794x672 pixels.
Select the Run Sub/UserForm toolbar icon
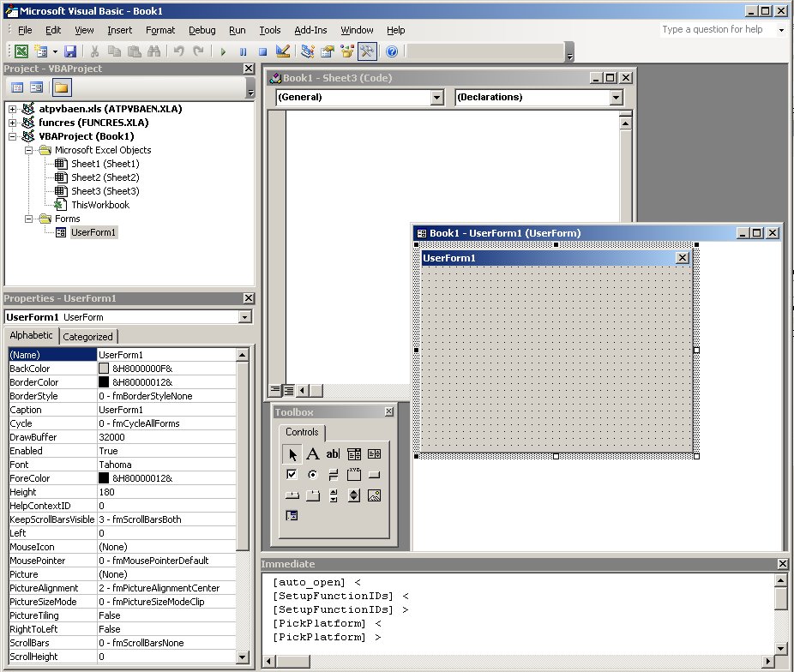pos(223,51)
